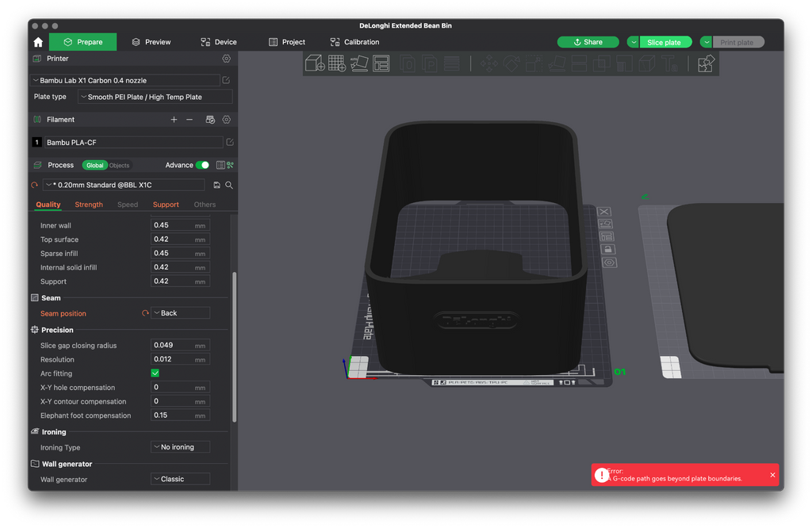Image resolution: width=812 pixels, height=528 pixels.
Task: Switch to the Preview tab
Action: point(151,42)
